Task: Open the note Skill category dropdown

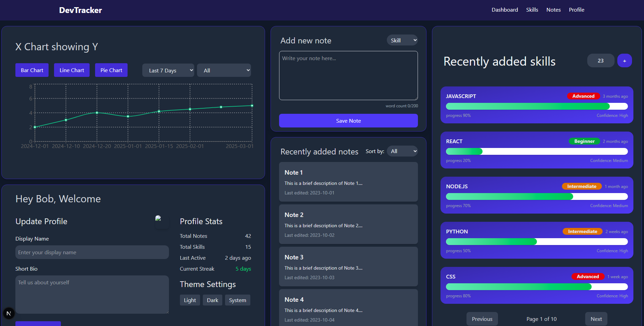Action: pyautogui.click(x=402, y=40)
